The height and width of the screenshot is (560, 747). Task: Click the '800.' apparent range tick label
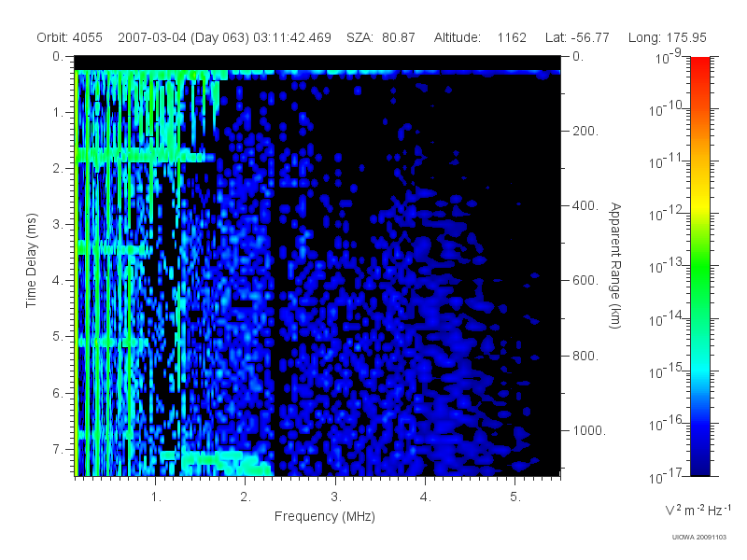pos(585,356)
